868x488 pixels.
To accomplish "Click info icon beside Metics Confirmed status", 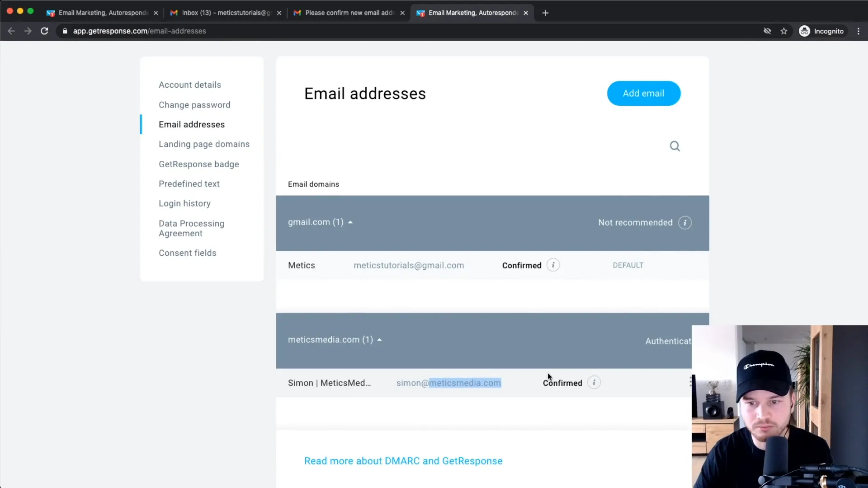I will (x=553, y=265).
